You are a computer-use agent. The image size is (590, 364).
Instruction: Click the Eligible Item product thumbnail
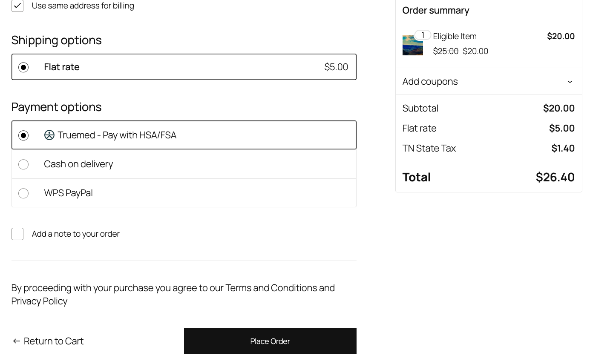point(412,44)
